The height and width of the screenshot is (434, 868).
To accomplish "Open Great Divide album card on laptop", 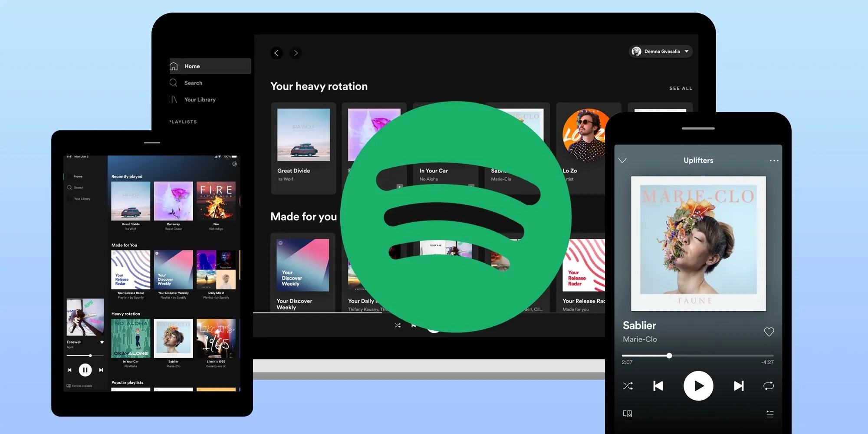I will point(303,148).
